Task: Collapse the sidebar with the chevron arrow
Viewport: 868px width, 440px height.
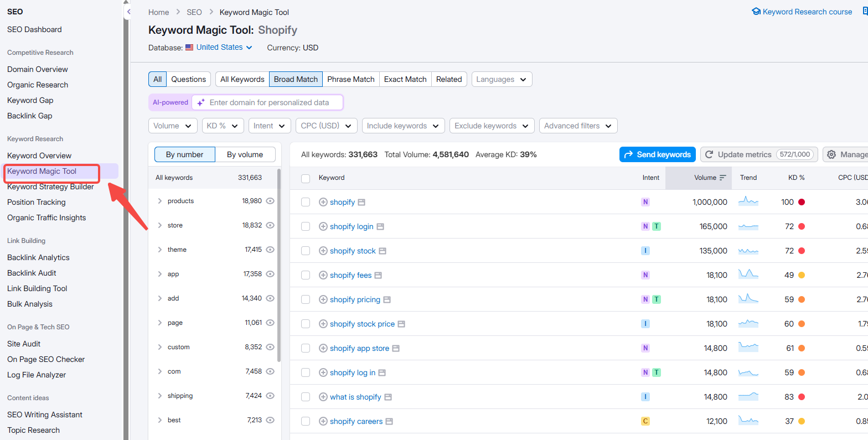Action: click(128, 12)
